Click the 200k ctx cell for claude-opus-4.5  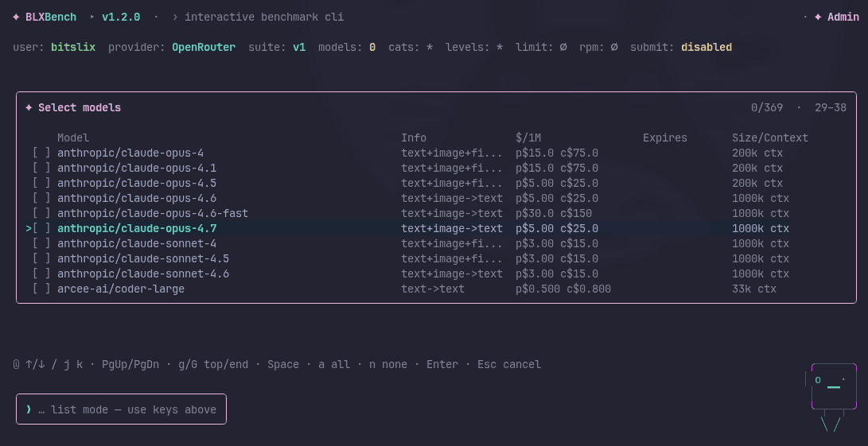coord(757,183)
